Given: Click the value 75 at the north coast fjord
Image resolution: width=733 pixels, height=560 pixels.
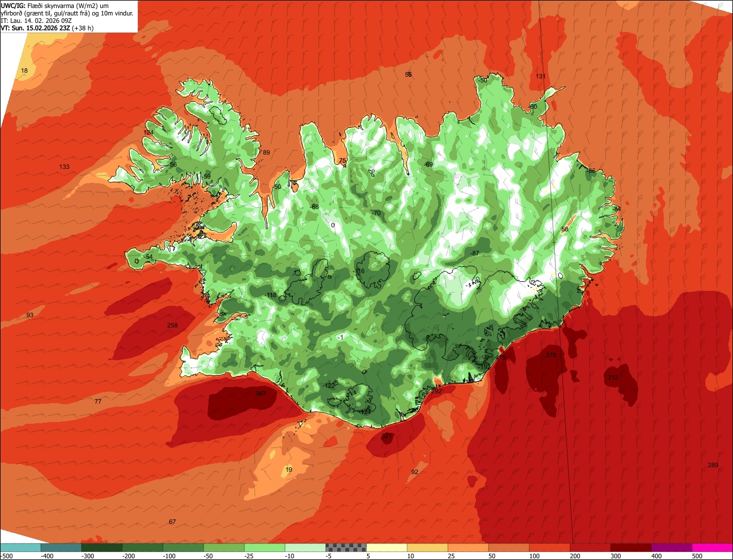Looking at the screenshot, I should coord(342,161).
